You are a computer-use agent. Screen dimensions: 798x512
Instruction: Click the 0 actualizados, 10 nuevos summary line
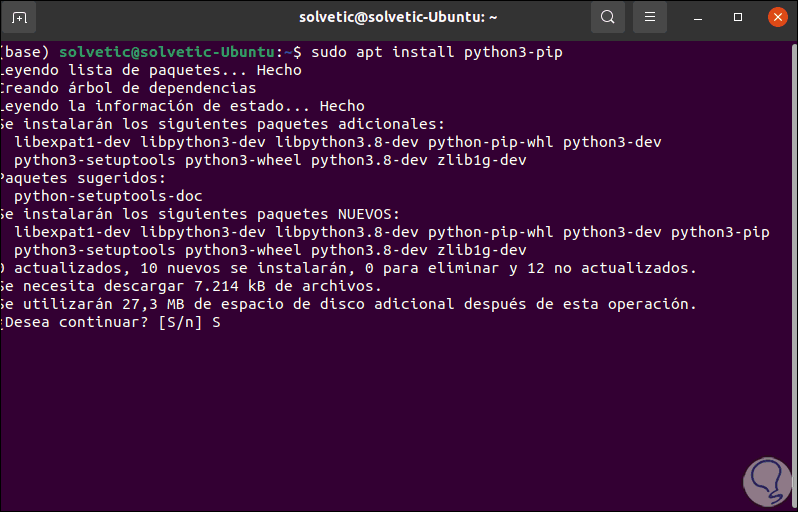pyautogui.click(x=348, y=268)
